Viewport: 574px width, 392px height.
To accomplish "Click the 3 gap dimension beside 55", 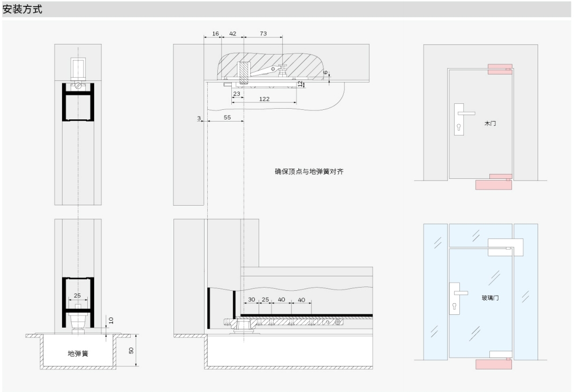I will (x=199, y=118).
